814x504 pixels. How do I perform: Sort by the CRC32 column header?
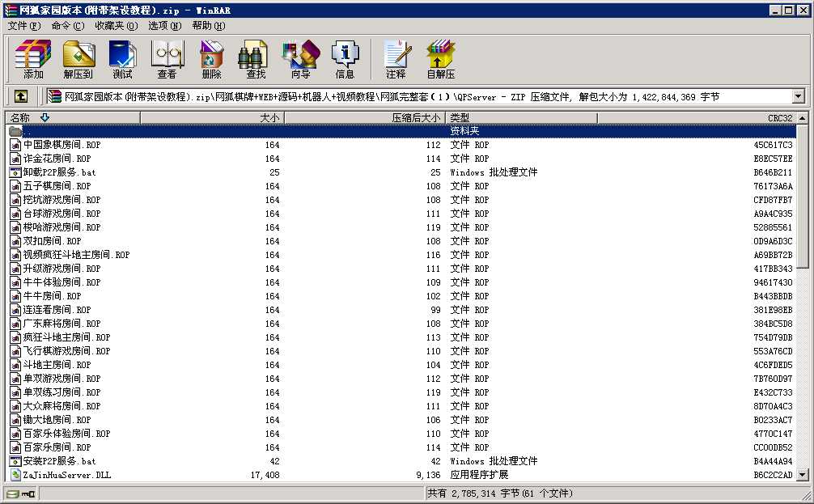697,118
